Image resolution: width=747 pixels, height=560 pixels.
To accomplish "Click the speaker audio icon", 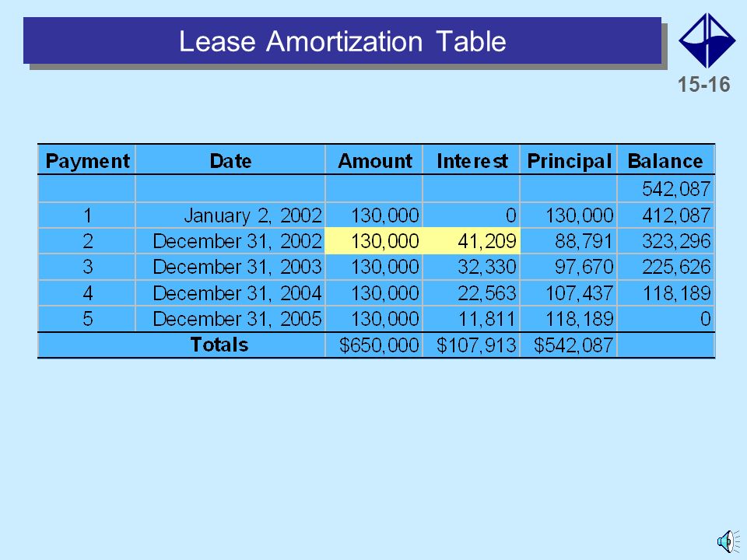I will pos(728,541).
